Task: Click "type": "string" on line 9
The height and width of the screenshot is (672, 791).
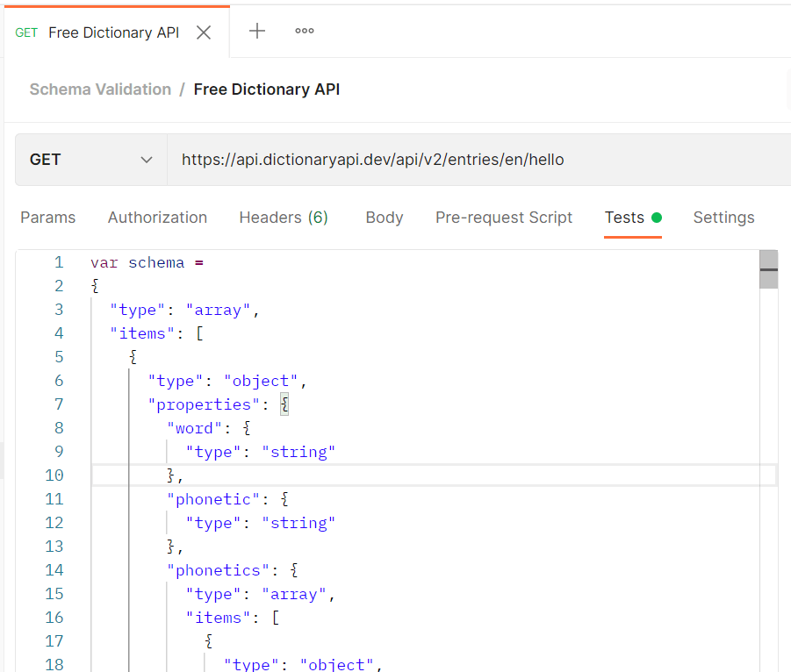Action: 261,452
